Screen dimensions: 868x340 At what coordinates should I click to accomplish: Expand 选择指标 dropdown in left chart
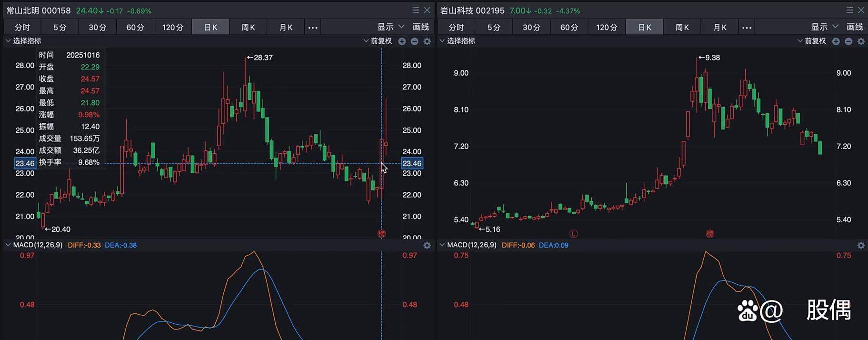coord(23,41)
